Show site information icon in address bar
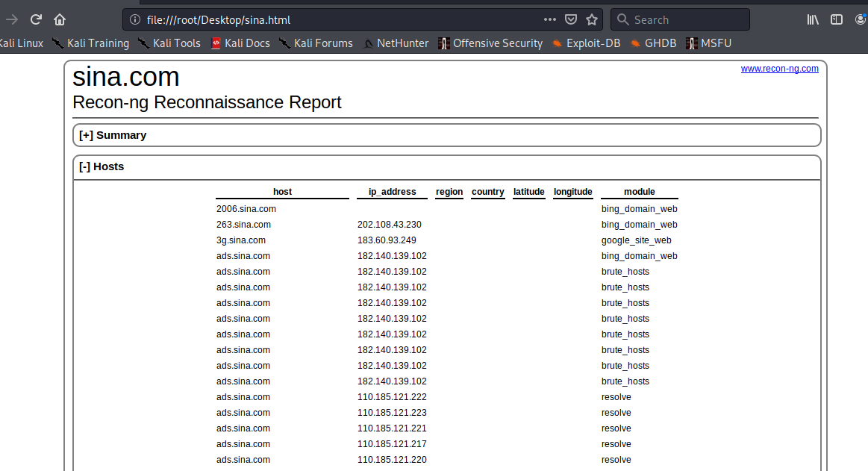 pyautogui.click(x=134, y=20)
